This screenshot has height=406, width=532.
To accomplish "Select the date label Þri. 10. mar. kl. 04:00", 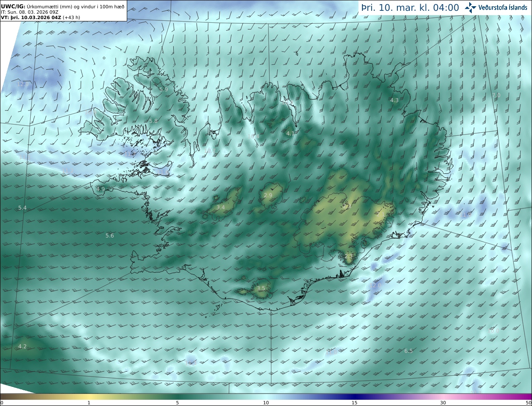I will (x=410, y=7).
